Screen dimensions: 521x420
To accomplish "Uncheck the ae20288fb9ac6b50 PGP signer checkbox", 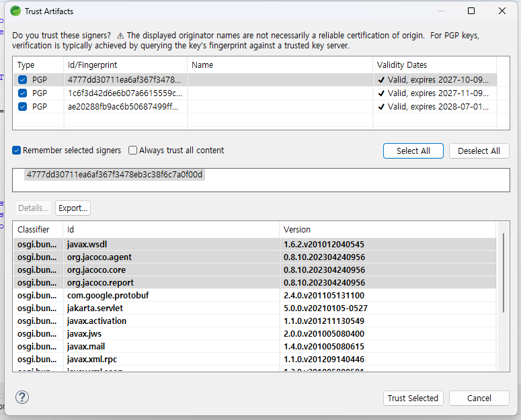I will [23, 107].
